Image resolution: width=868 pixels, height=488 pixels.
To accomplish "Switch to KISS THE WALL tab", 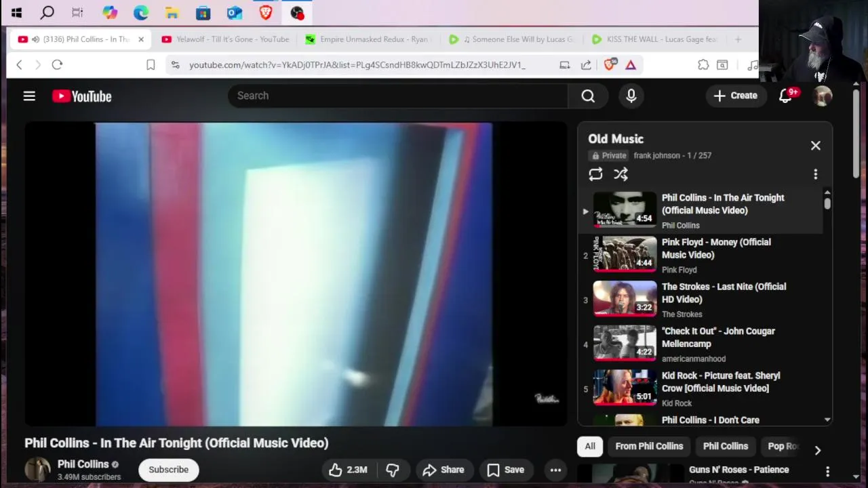I will [656, 39].
